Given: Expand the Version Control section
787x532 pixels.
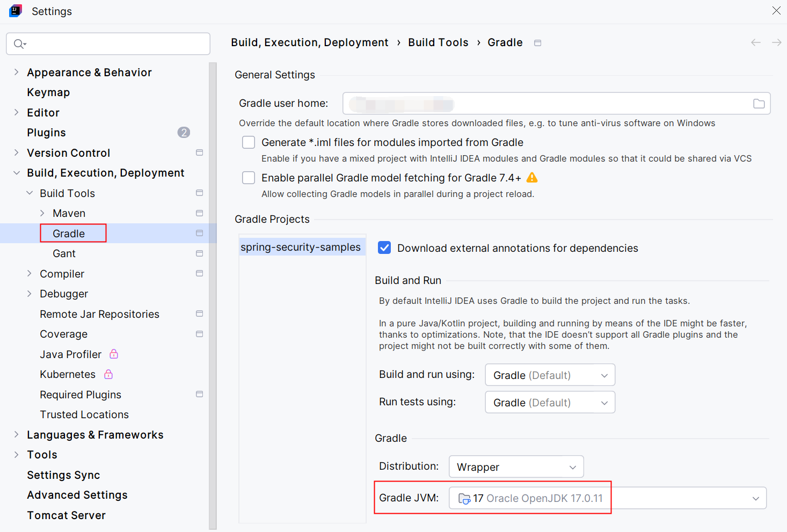Looking at the screenshot, I should (16, 152).
